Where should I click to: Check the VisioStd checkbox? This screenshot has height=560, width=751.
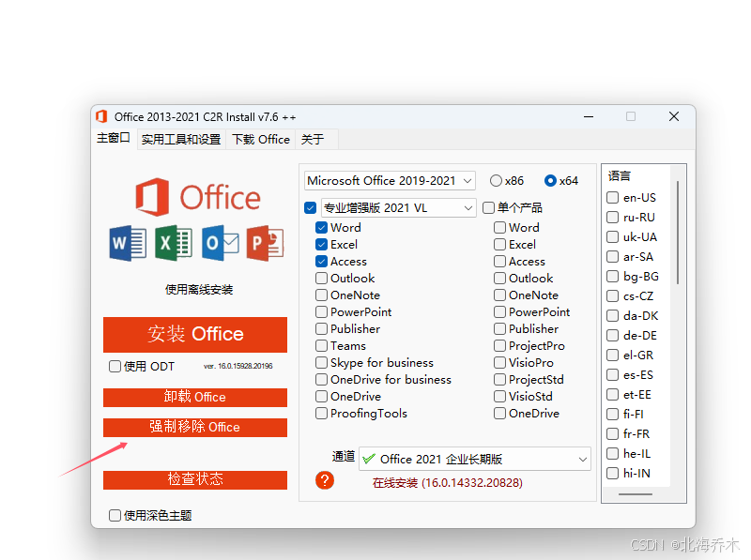(499, 396)
